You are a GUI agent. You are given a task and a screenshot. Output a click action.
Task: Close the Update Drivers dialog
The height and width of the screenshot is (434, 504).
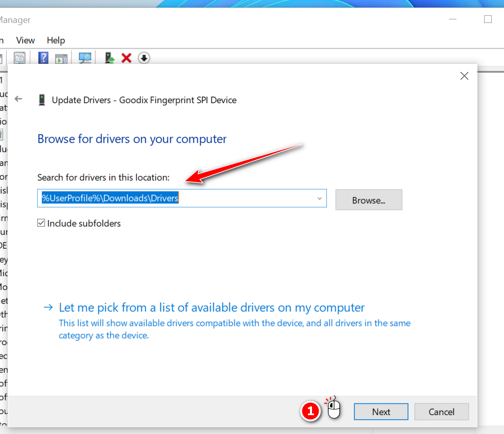464,76
